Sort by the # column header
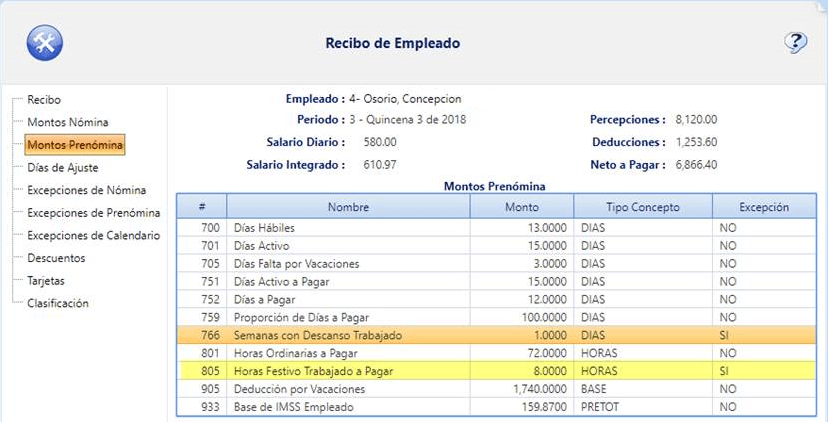 202,207
